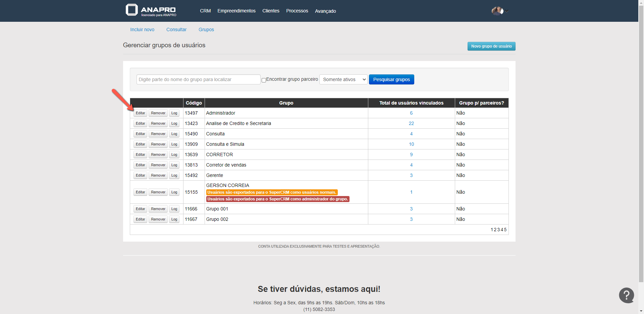Toggle Encontrar grupo parceiro checkbox
Image resolution: width=644 pixels, height=314 pixels.
pyautogui.click(x=264, y=80)
